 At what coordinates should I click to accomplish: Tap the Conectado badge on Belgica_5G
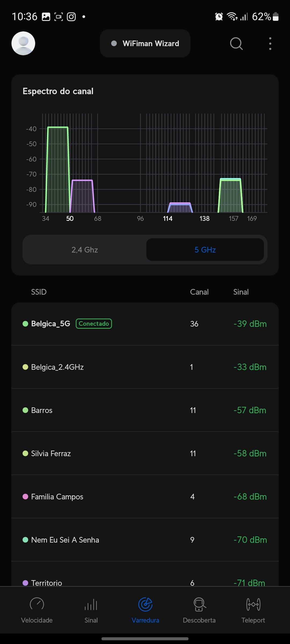tap(94, 324)
